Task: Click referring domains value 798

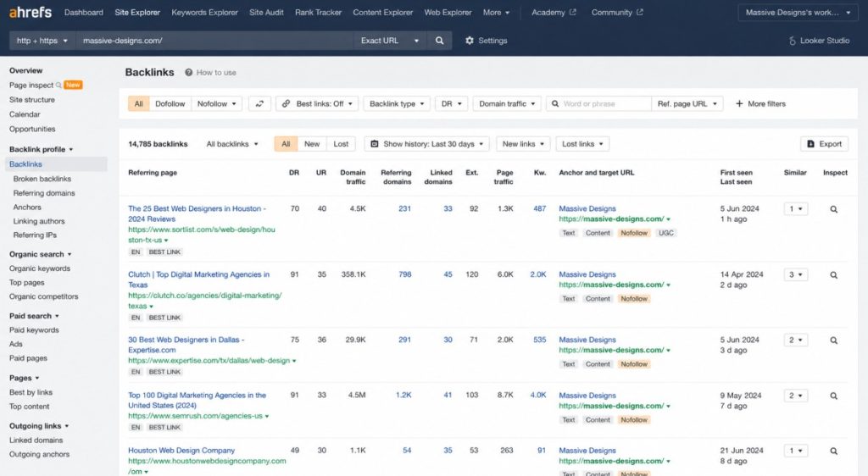Action: click(x=404, y=274)
